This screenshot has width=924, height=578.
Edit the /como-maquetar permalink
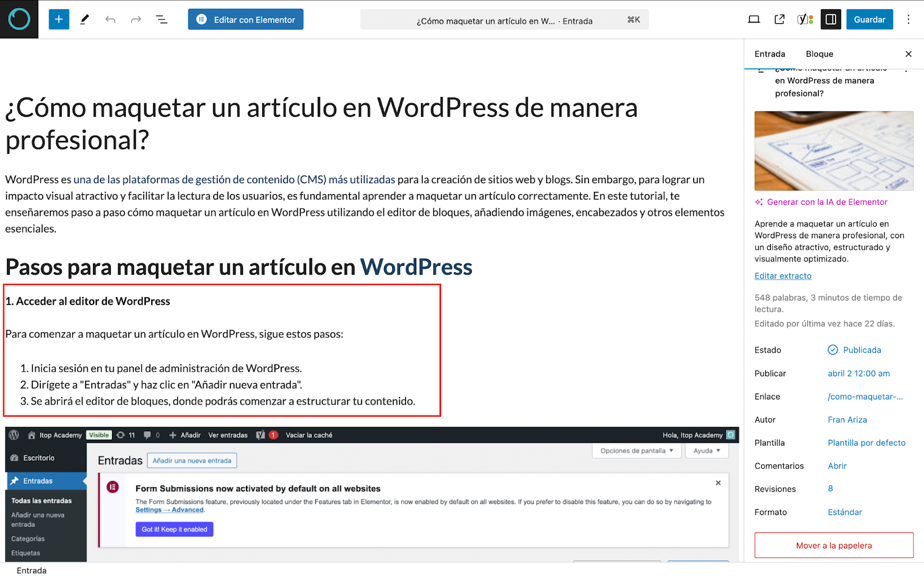[x=865, y=397]
